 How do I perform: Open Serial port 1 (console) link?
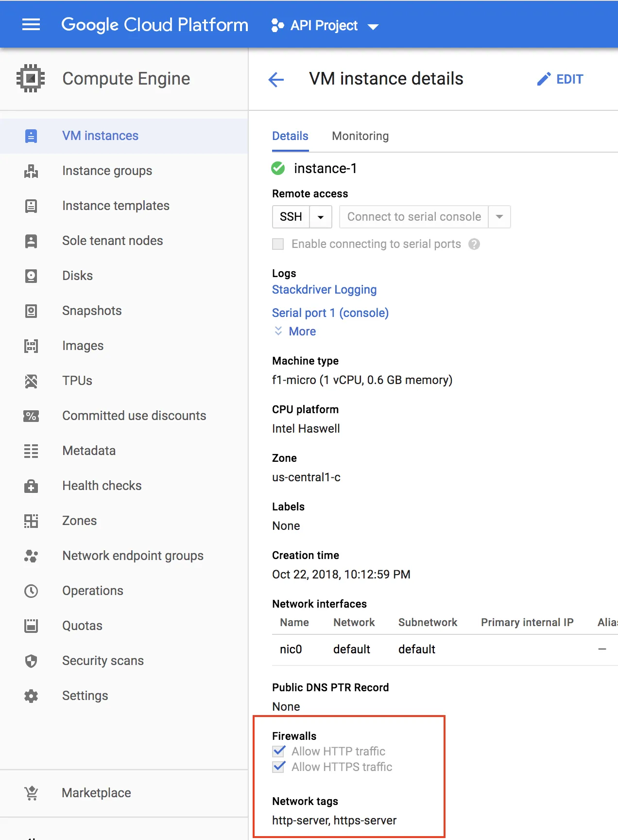[330, 313]
